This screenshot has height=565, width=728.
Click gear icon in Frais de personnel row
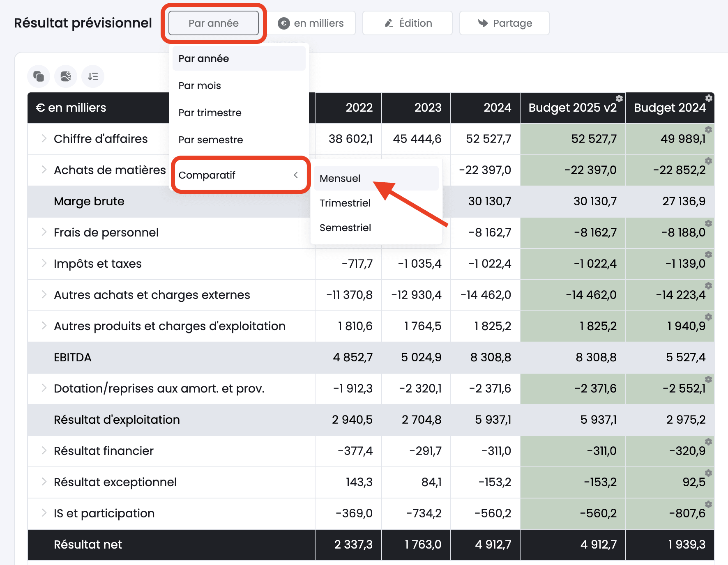click(708, 223)
